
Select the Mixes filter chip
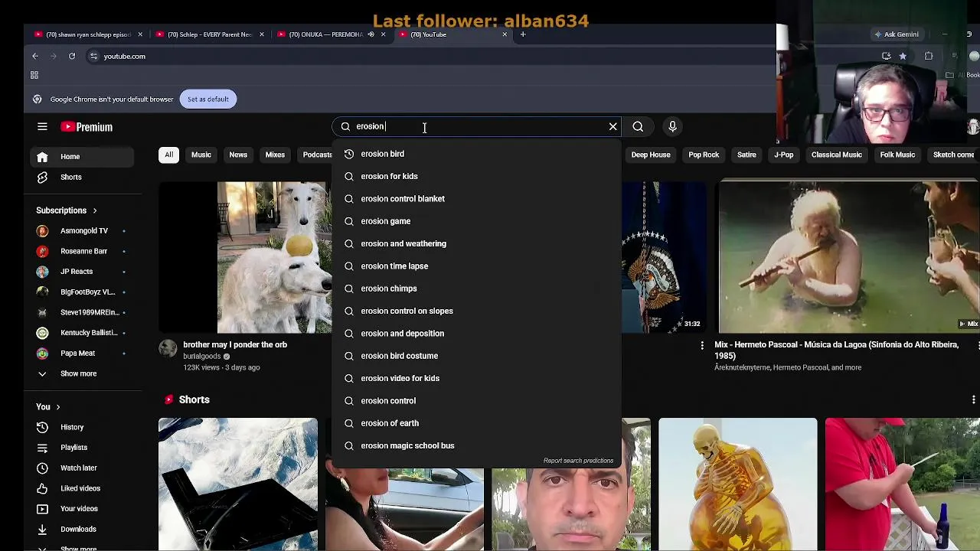point(275,155)
